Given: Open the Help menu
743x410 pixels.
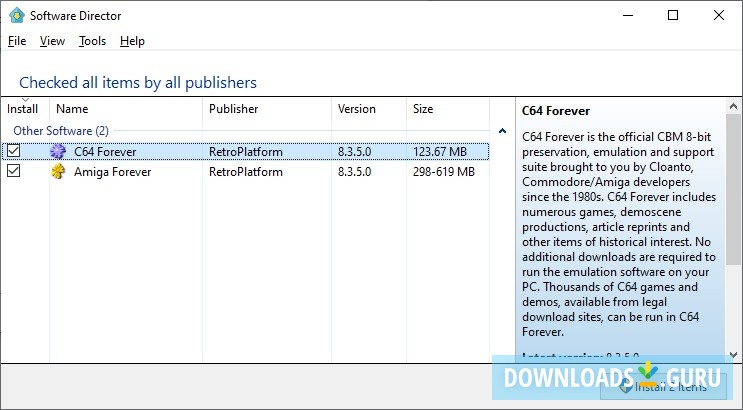Looking at the screenshot, I should (132, 41).
